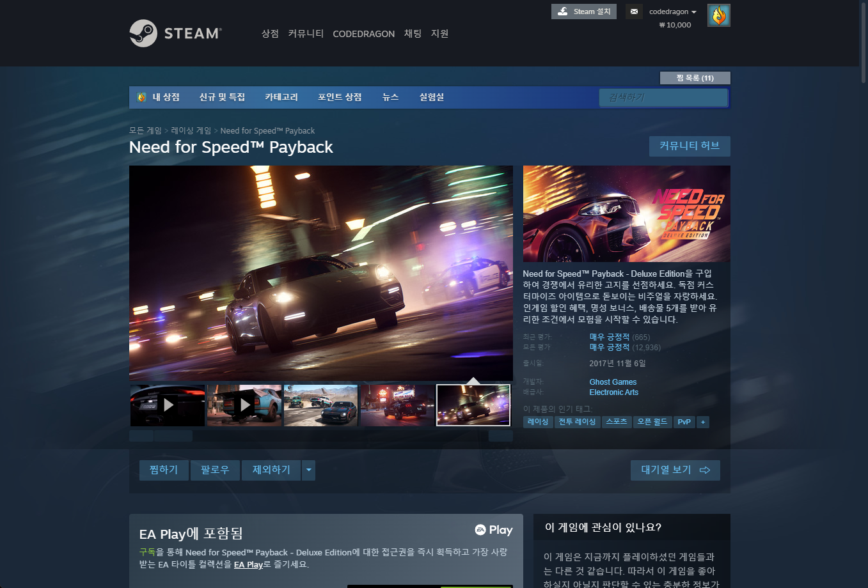868x588 pixels.
Task: Click the main police chase screenshot
Action: pos(321,274)
